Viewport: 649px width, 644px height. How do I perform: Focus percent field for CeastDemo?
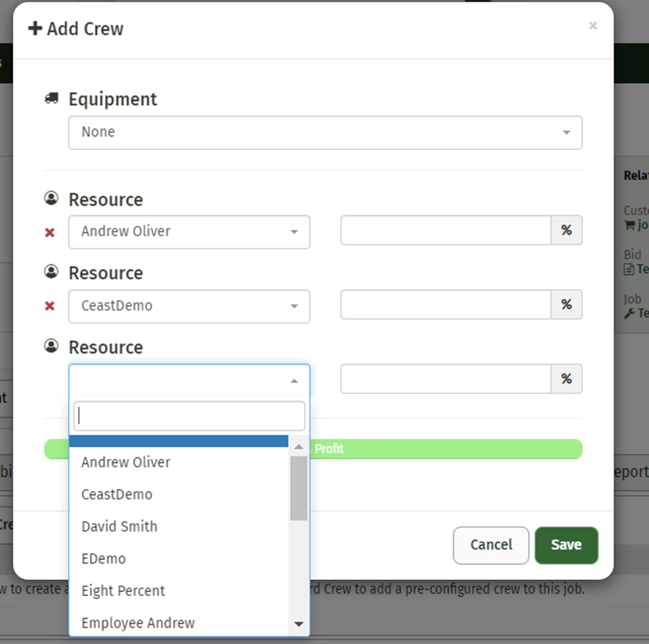point(445,304)
